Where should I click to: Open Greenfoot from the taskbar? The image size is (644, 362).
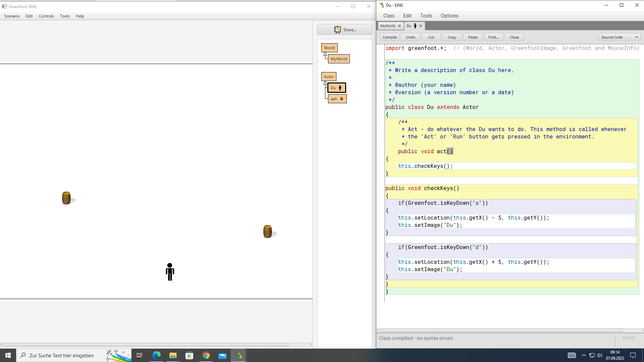(x=238, y=355)
